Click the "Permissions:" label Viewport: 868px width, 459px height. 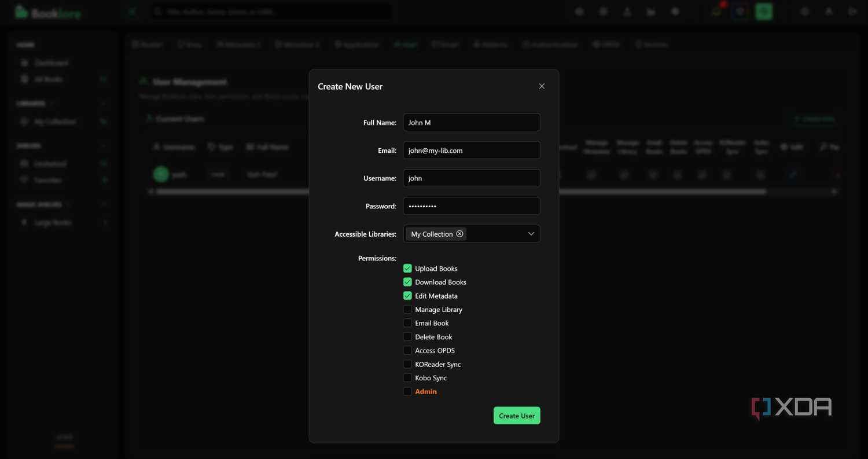pos(377,258)
